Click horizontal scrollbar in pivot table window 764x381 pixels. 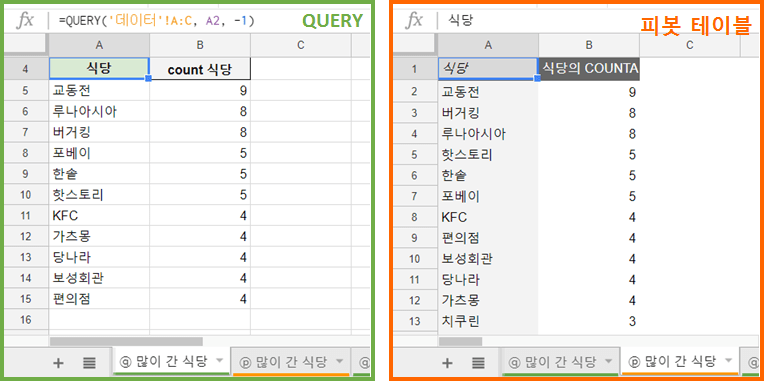pos(460,342)
